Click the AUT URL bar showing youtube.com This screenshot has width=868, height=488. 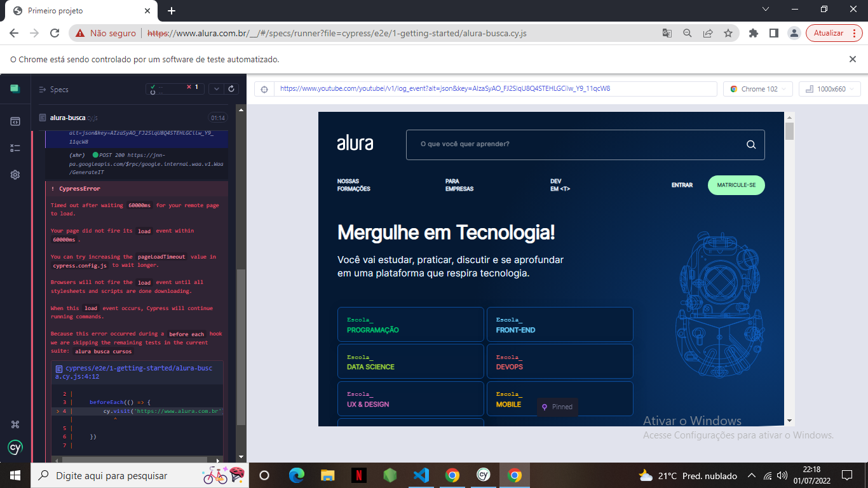(x=496, y=89)
